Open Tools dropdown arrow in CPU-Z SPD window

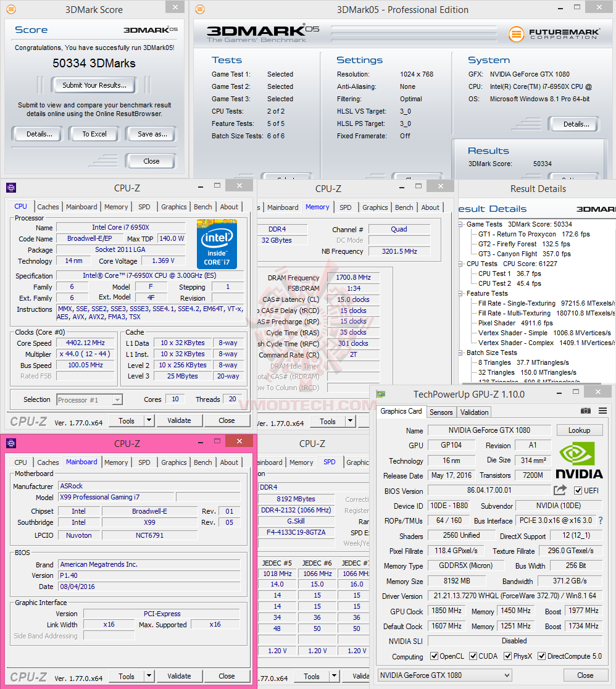(x=335, y=676)
